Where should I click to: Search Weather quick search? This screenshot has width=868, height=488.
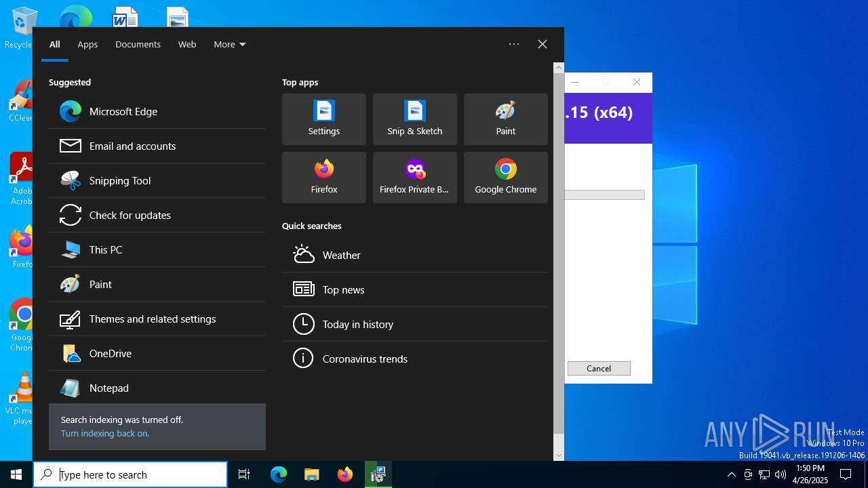coord(415,256)
